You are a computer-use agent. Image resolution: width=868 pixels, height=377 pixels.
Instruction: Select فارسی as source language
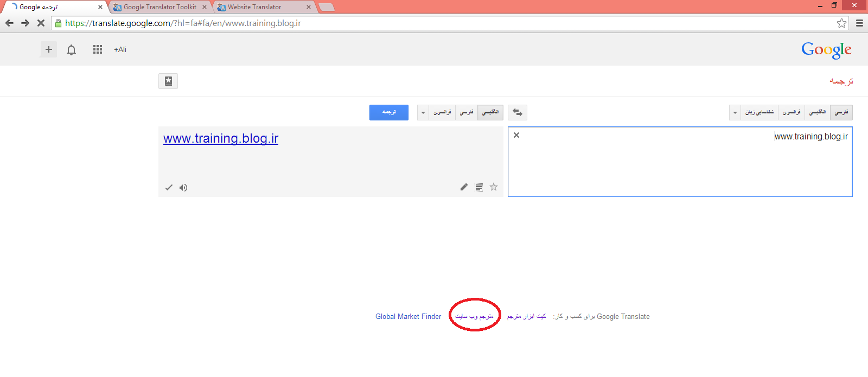pyautogui.click(x=841, y=112)
